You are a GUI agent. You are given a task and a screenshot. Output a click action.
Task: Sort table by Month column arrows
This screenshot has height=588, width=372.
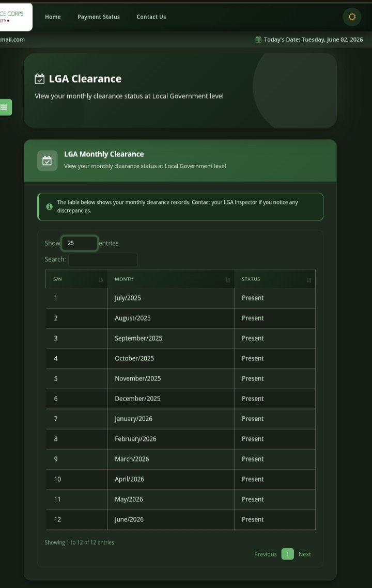227,280
